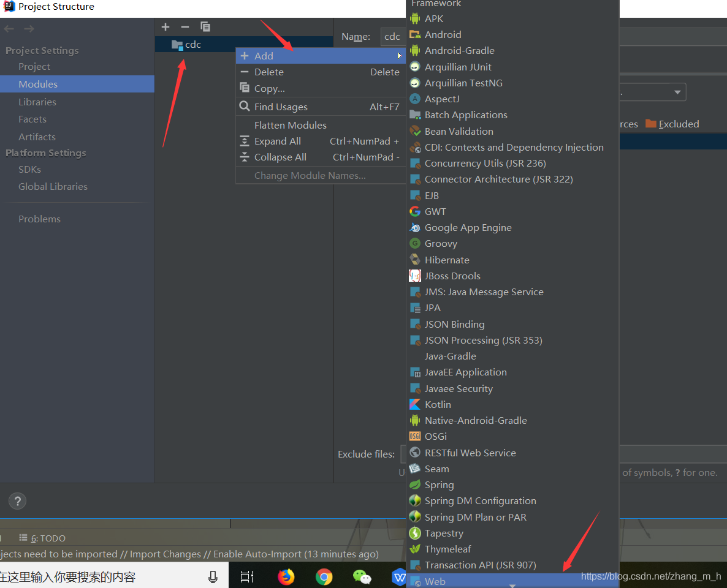This screenshot has width=727, height=588.
Task: Select Collapse All menu entry
Action: click(x=321, y=157)
